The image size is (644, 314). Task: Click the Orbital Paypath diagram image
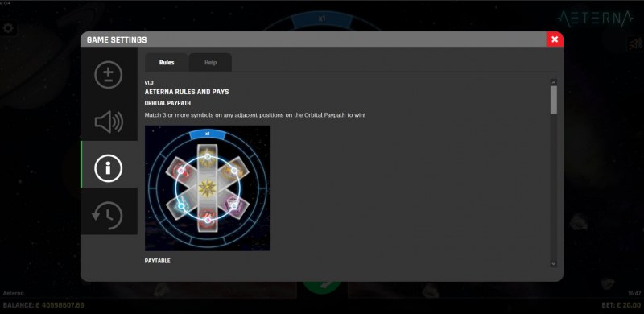tap(208, 188)
